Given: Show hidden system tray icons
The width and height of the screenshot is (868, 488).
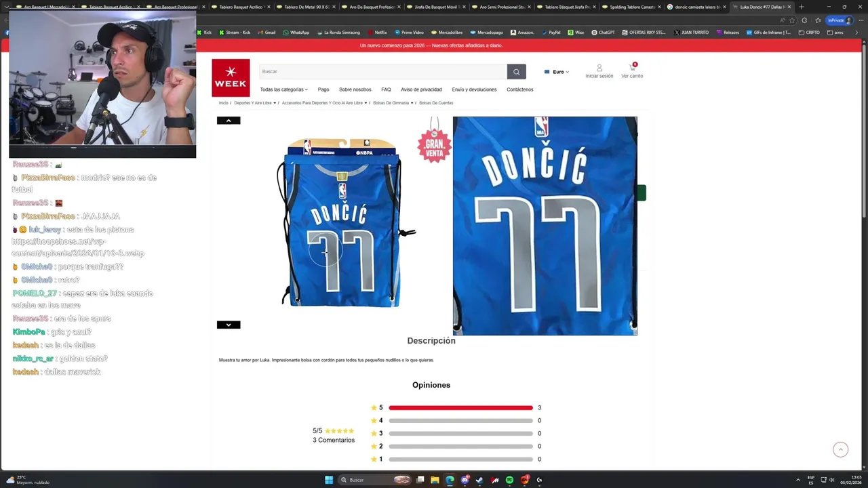Looking at the screenshot, I should [797, 480].
